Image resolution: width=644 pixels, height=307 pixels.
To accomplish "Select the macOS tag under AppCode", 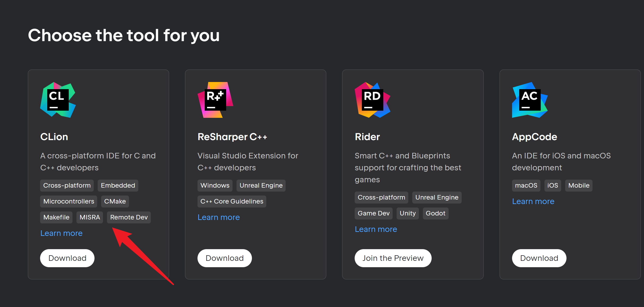I will (x=526, y=185).
